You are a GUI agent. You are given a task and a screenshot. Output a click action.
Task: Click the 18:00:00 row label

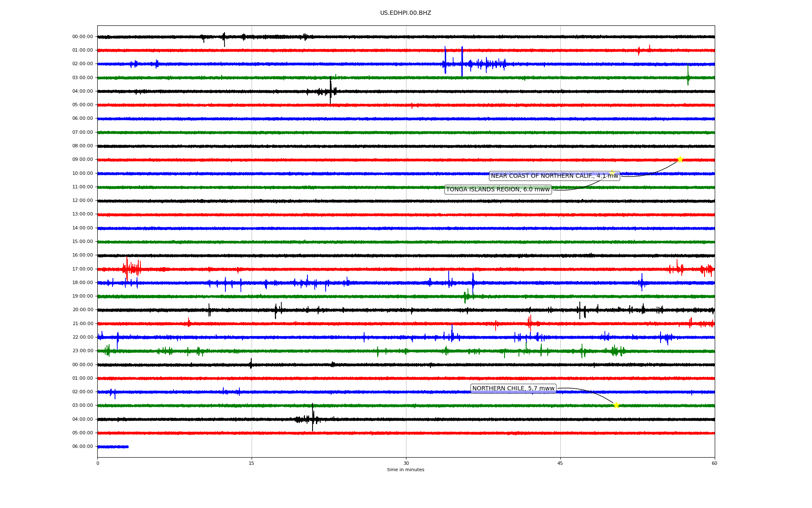click(x=82, y=283)
